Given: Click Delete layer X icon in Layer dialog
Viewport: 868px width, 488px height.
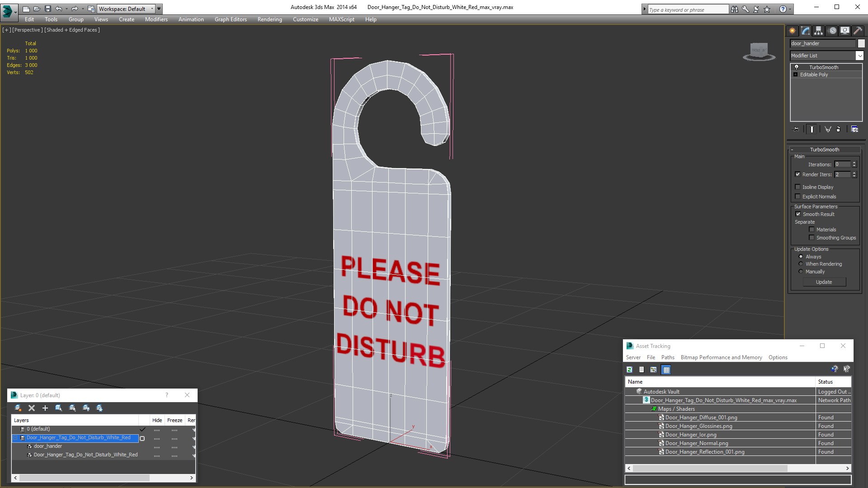Looking at the screenshot, I should coord(32,408).
